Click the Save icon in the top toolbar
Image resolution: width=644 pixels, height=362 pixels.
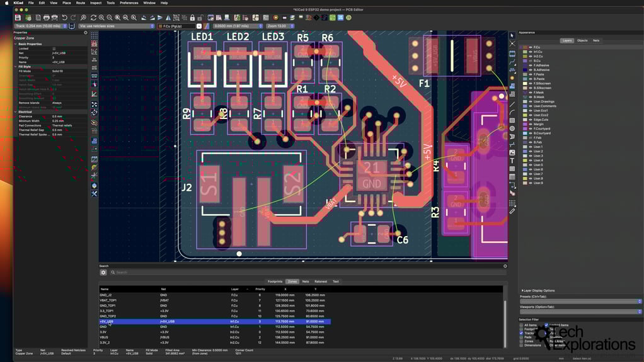pos(18,18)
